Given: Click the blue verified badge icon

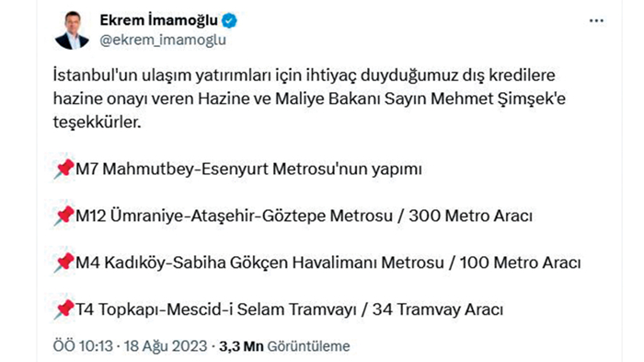Looking at the screenshot, I should click(229, 20).
